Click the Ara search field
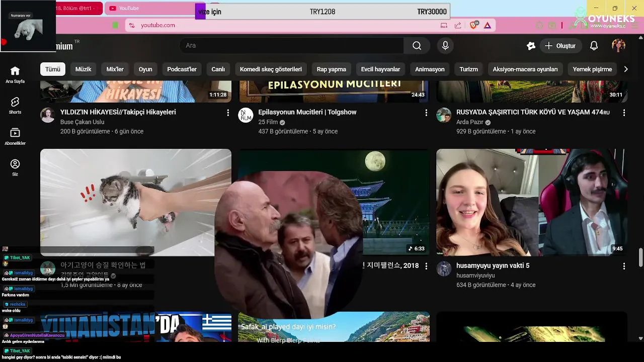Screen dimensions: 644x362 (x=292, y=46)
